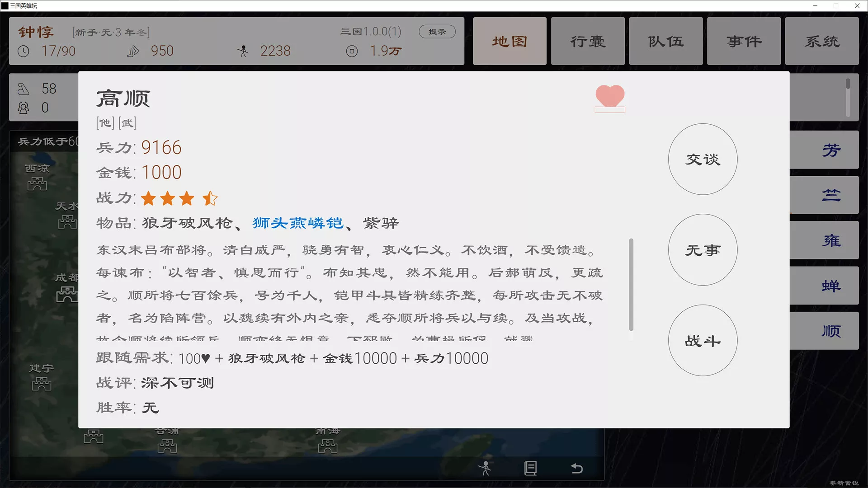
Task: Click the 西凉 city castle icon
Action: click(37, 184)
